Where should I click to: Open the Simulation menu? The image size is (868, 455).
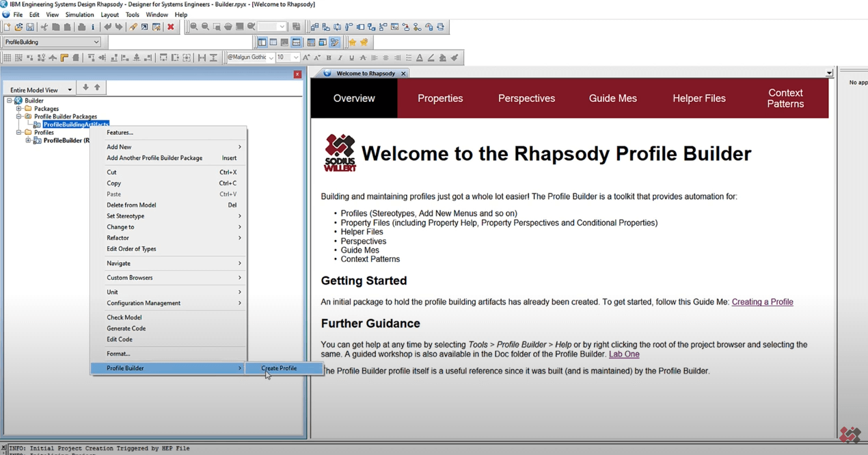click(x=79, y=14)
